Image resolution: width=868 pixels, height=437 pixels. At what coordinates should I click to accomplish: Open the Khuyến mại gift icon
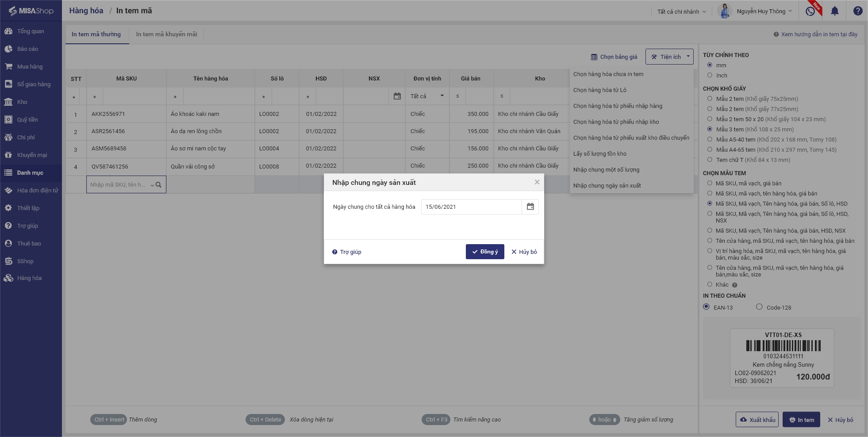pyautogui.click(x=8, y=155)
